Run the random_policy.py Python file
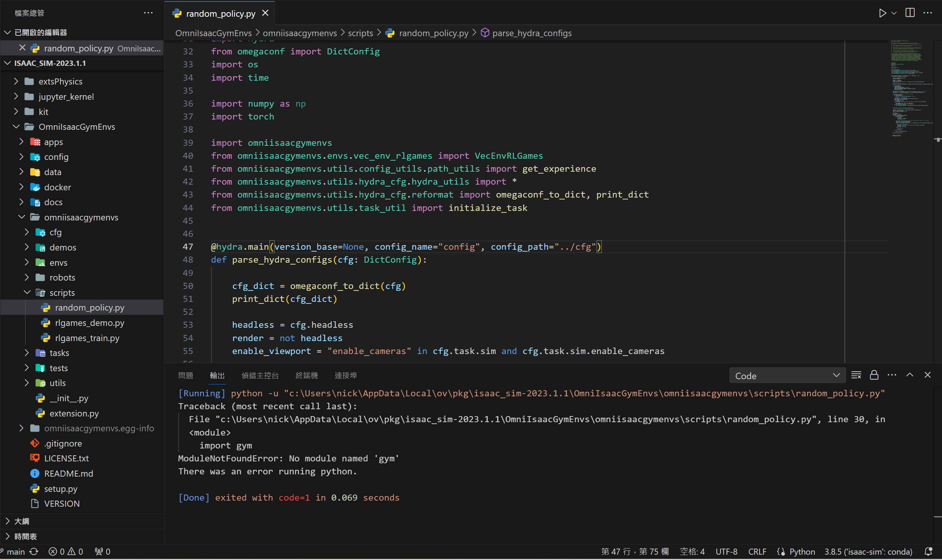Viewport: 942px width, 560px height. [883, 13]
